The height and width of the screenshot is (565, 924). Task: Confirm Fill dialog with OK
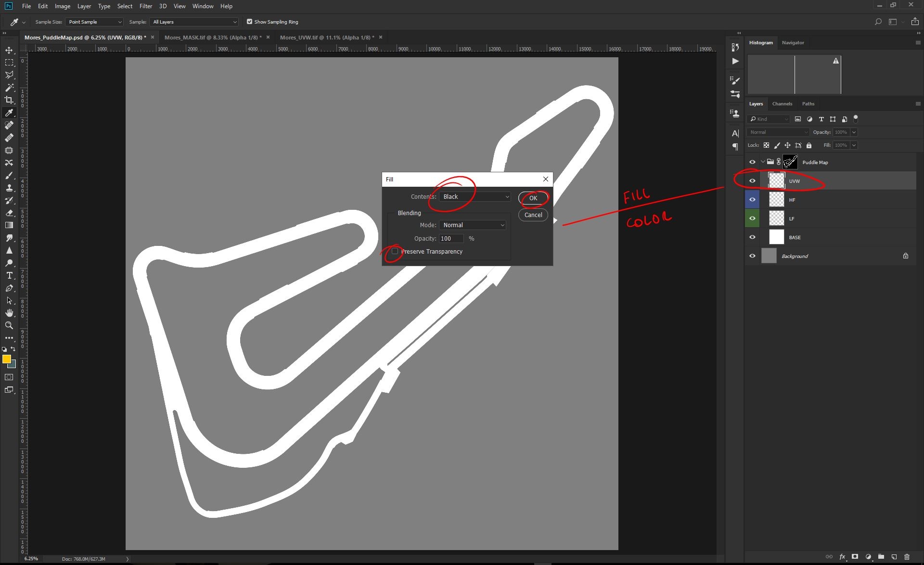533,198
